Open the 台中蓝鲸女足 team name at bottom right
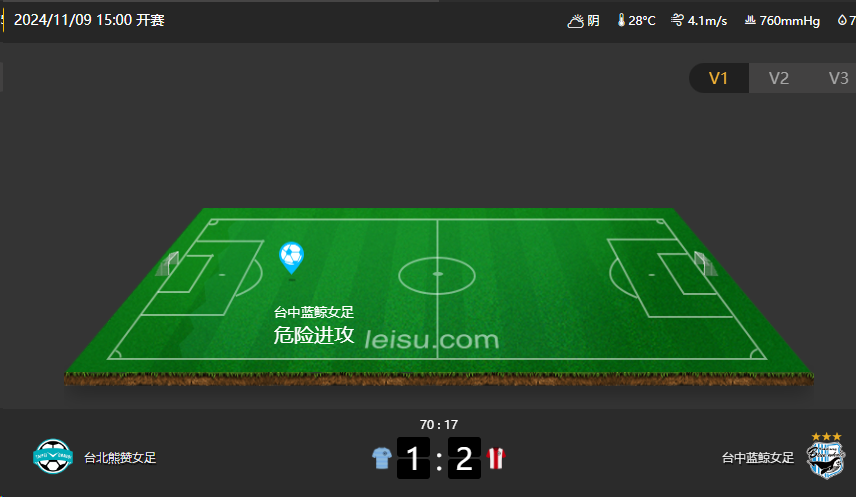The width and height of the screenshot is (856, 497). point(758,458)
